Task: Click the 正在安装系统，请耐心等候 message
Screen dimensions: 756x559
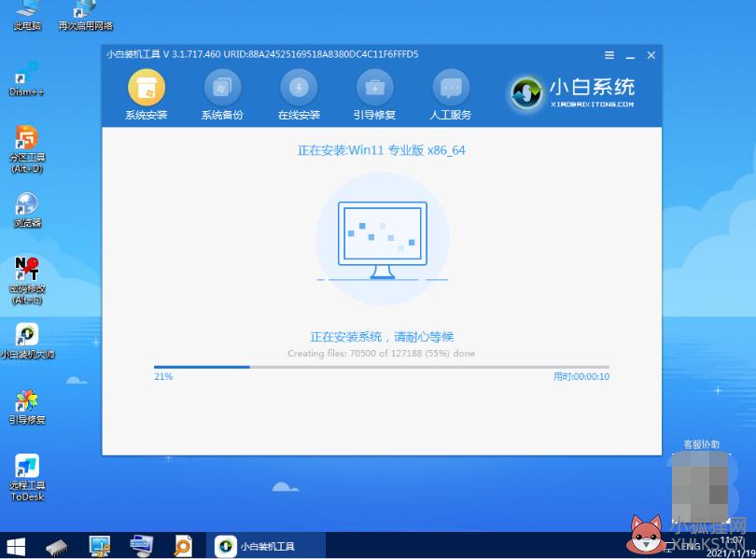Action: [x=382, y=336]
